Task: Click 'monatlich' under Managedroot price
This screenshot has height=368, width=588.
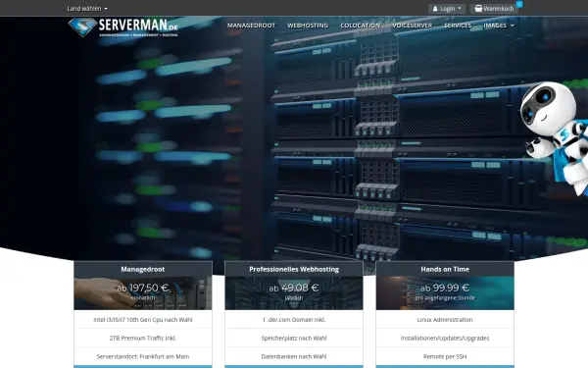Action: tap(143, 298)
